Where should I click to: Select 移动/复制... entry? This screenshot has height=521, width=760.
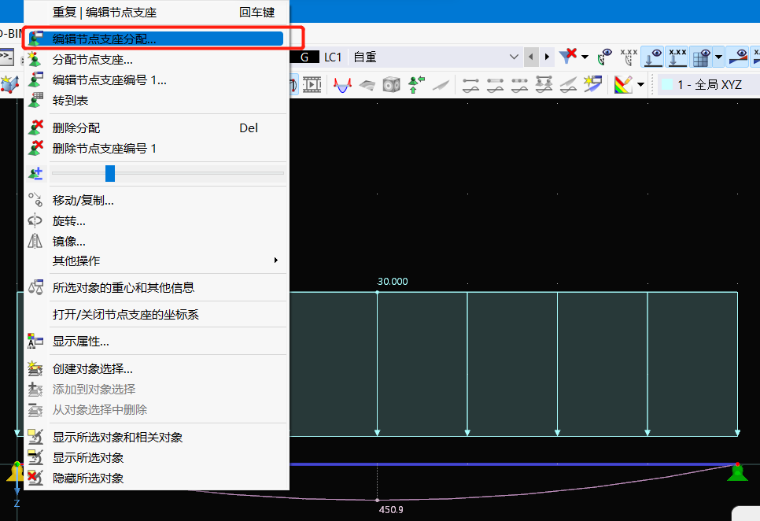point(157,200)
